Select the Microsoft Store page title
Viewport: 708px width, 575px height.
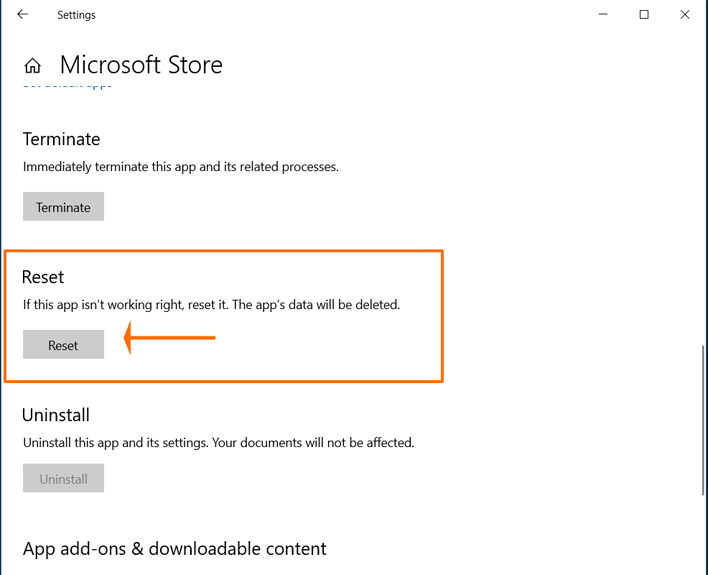[x=141, y=65]
